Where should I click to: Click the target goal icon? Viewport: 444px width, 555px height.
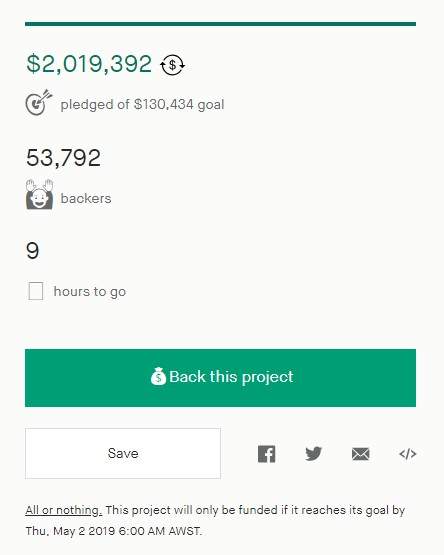[39, 102]
